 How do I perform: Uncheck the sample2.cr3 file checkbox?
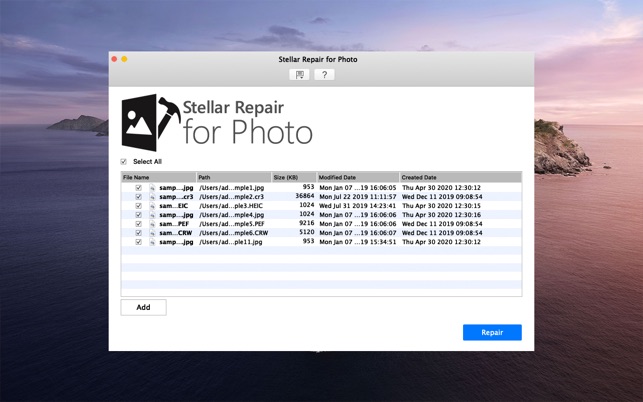pos(139,196)
